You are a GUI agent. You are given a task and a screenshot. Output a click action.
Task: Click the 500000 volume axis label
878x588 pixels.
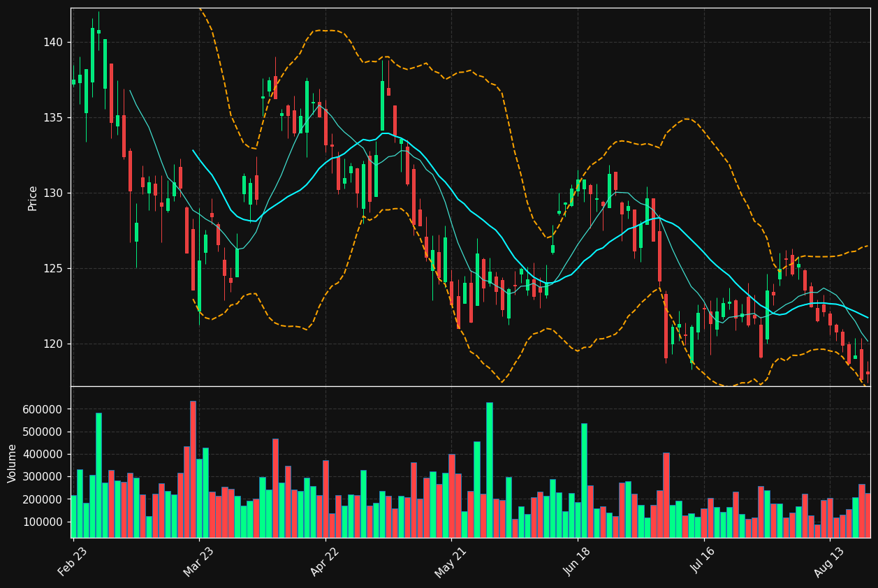43,432
